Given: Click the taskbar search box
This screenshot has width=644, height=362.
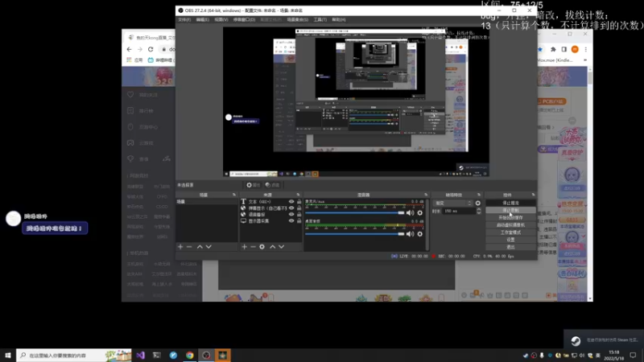Looking at the screenshot, I should 74,355.
